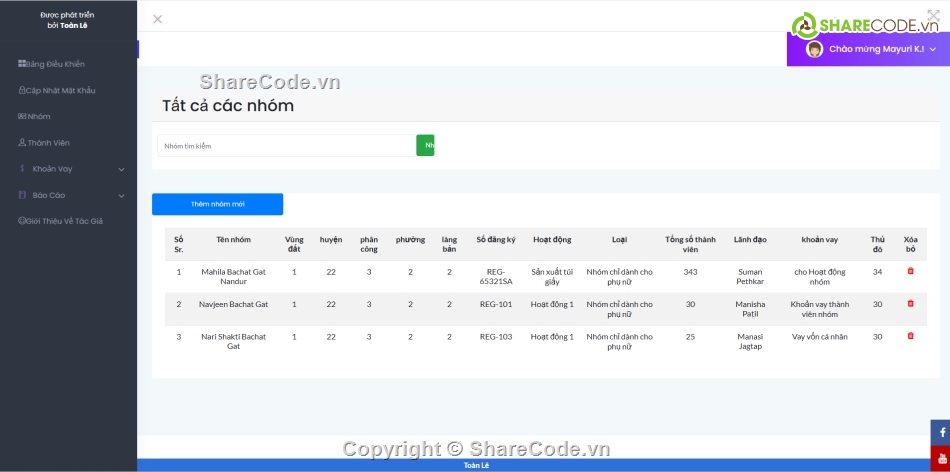Click the Nhóm tìm kiếm search field
The height and width of the screenshot is (472, 950).
[285, 146]
